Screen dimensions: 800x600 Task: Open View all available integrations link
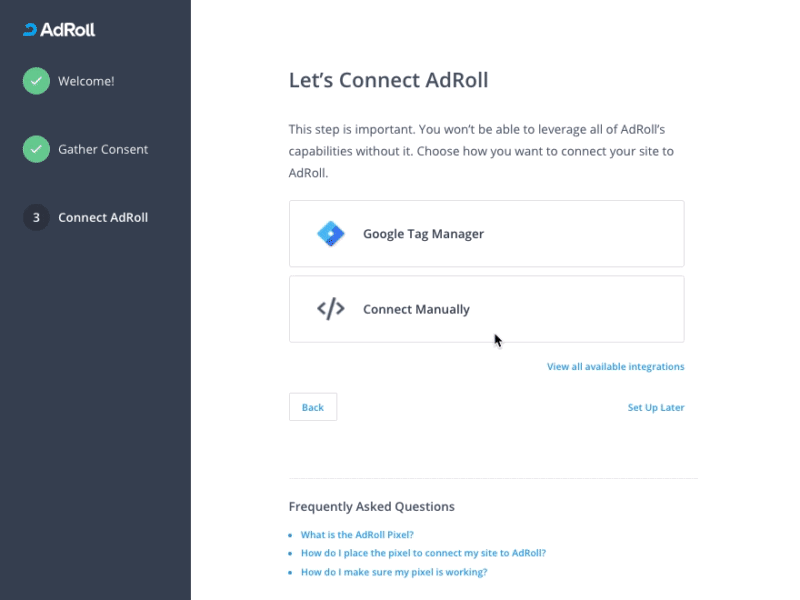pos(615,367)
